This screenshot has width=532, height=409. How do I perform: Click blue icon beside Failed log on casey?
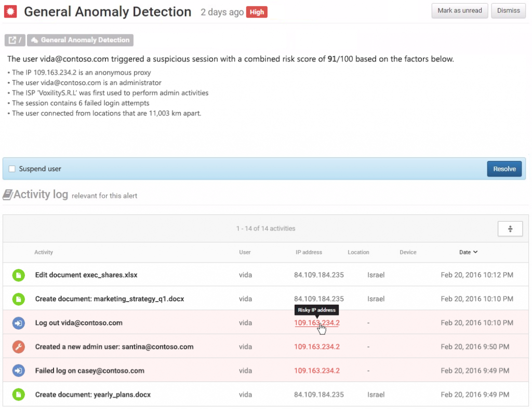click(19, 371)
